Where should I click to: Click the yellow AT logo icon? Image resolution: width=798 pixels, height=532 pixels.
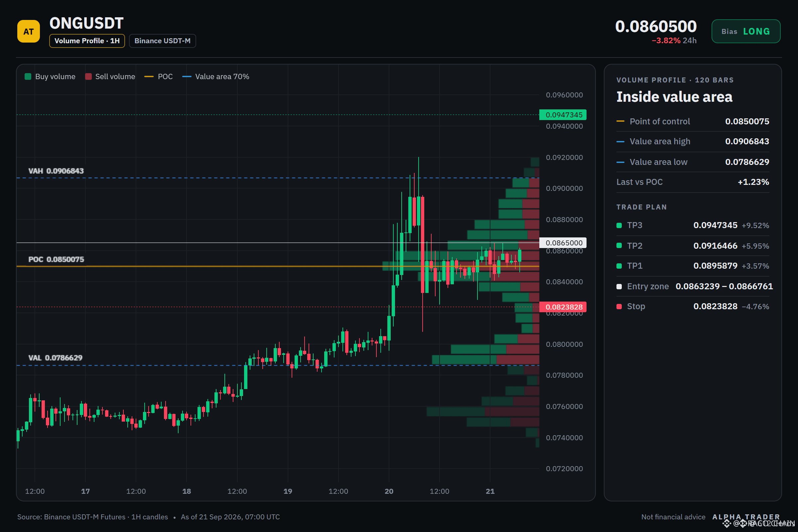pyautogui.click(x=29, y=32)
